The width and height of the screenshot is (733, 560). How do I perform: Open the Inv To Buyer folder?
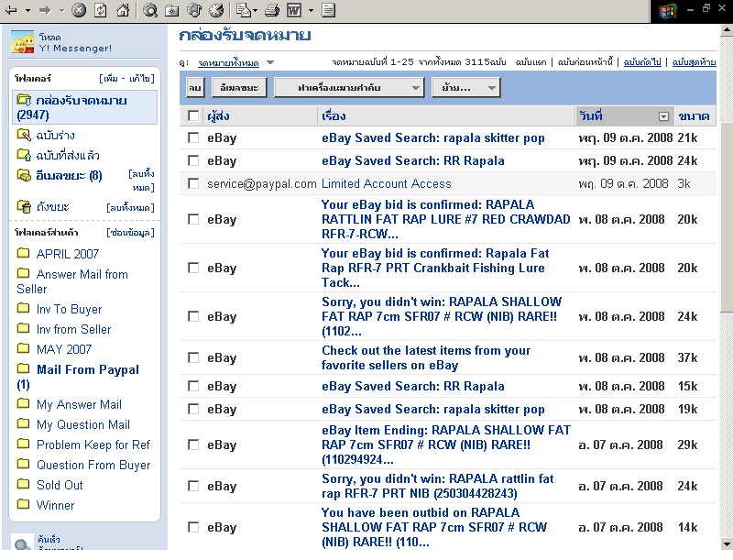click(x=70, y=309)
